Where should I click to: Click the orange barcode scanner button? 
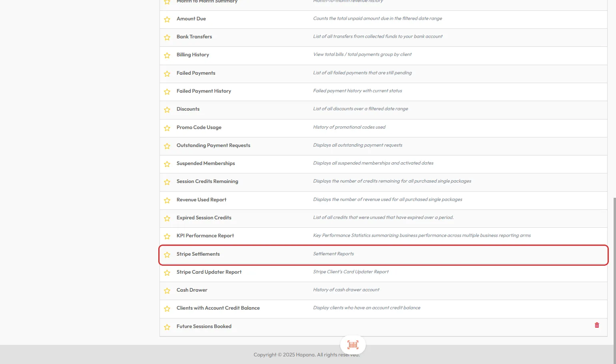[x=353, y=345]
